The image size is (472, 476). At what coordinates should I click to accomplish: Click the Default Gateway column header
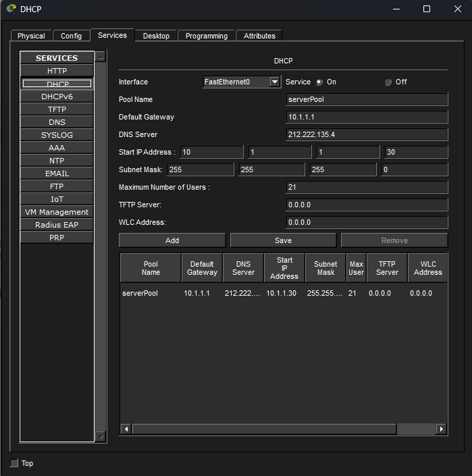point(202,268)
